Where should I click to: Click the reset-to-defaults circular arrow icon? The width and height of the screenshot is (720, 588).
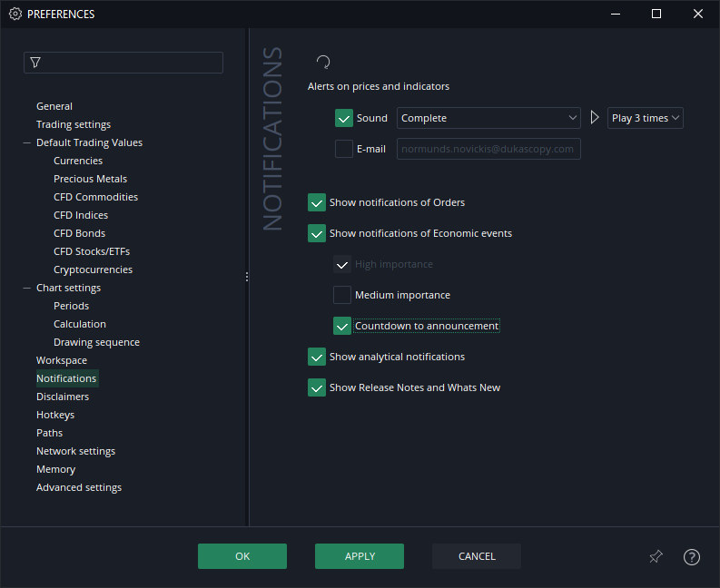click(x=322, y=63)
